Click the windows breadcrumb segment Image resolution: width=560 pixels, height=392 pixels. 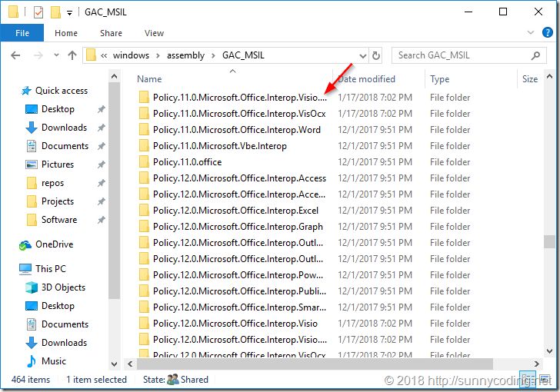131,55
